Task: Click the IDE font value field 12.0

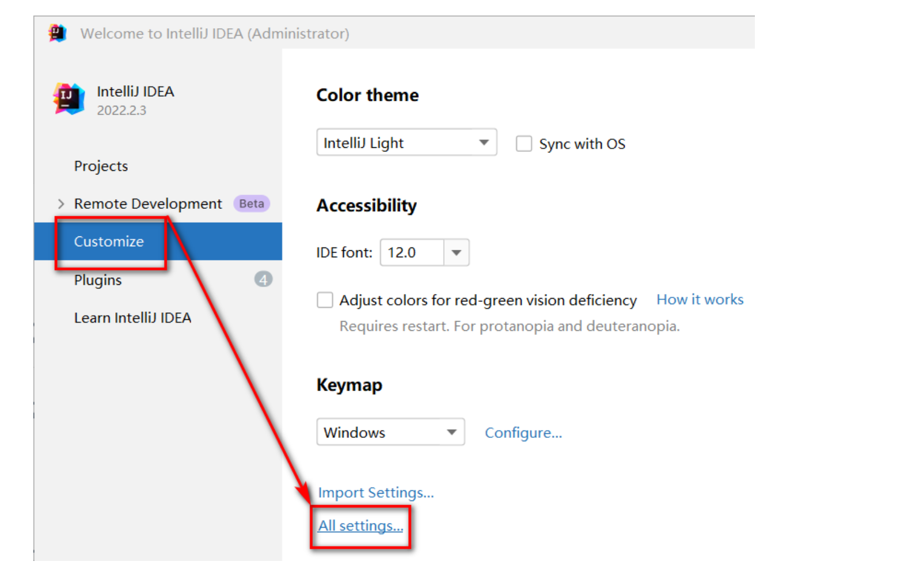Action: pyautogui.click(x=412, y=253)
